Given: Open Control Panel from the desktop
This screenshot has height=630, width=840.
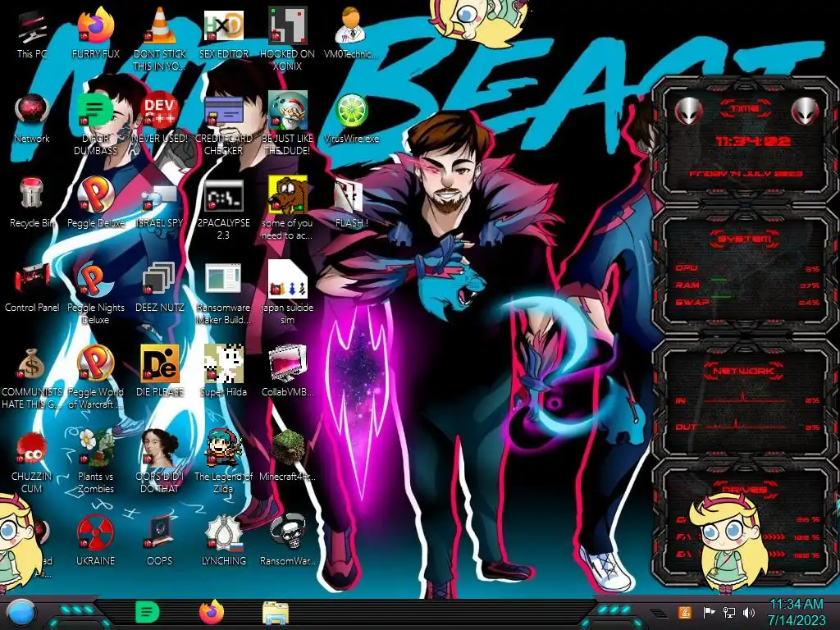Looking at the screenshot, I should coord(32,288).
